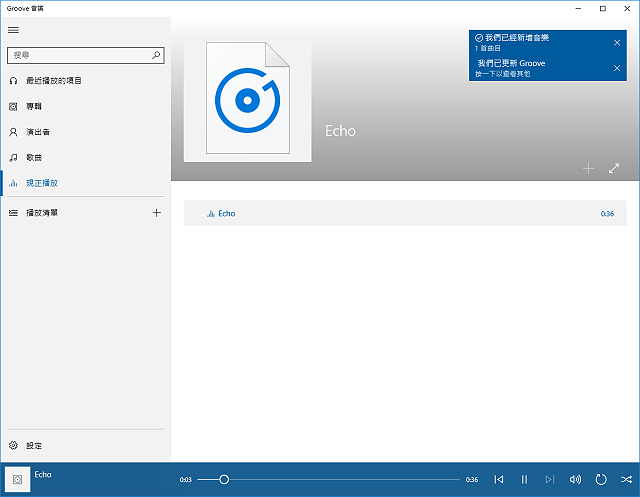
Task: Click the playback progress slider
Action: tap(329, 479)
